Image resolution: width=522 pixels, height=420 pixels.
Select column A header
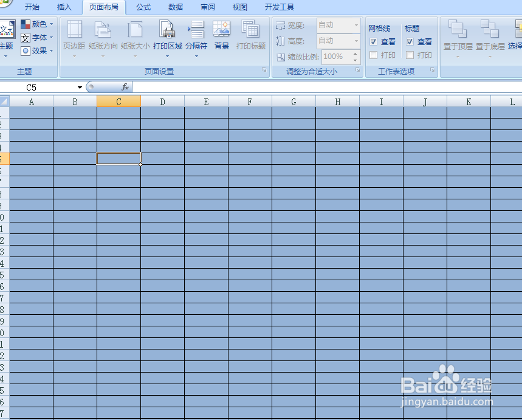tap(31, 102)
